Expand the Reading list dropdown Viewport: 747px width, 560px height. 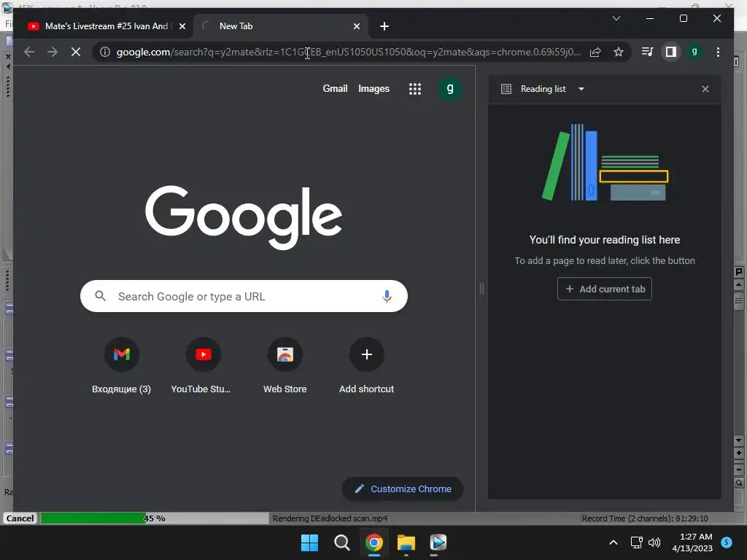pyautogui.click(x=581, y=89)
